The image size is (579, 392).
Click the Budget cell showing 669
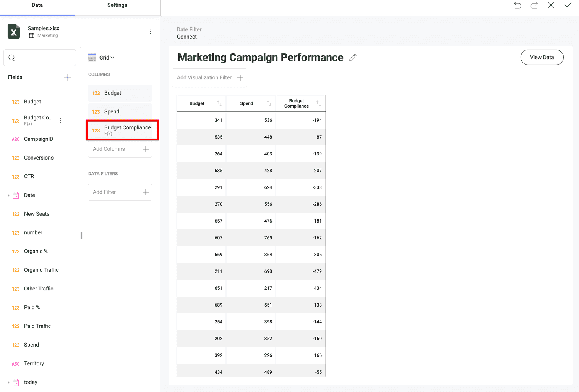pos(201,255)
